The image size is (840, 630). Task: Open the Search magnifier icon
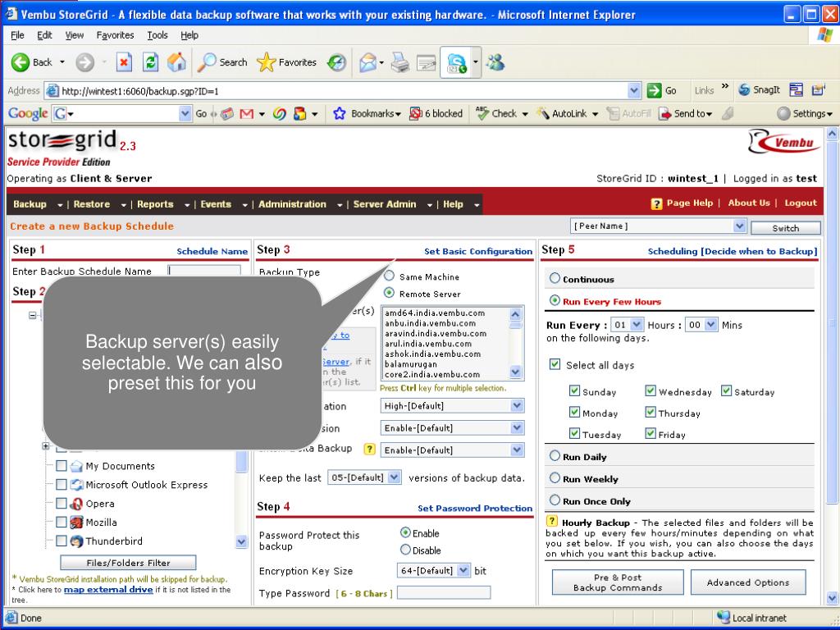point(206,62)
